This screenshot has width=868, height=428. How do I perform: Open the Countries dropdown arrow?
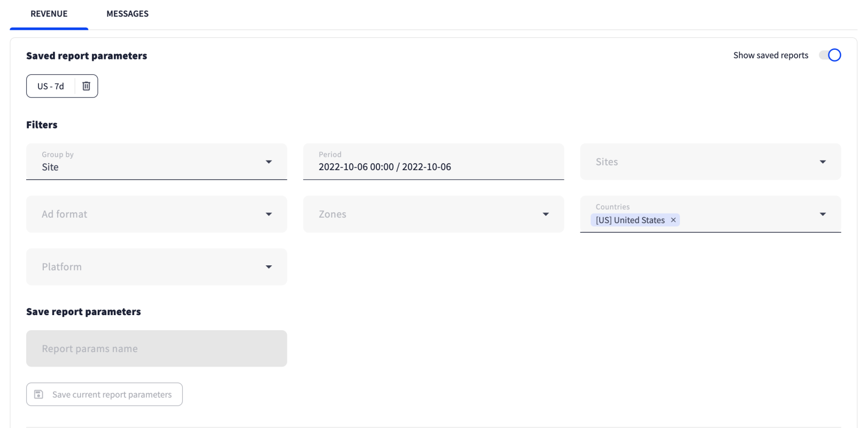823,214
